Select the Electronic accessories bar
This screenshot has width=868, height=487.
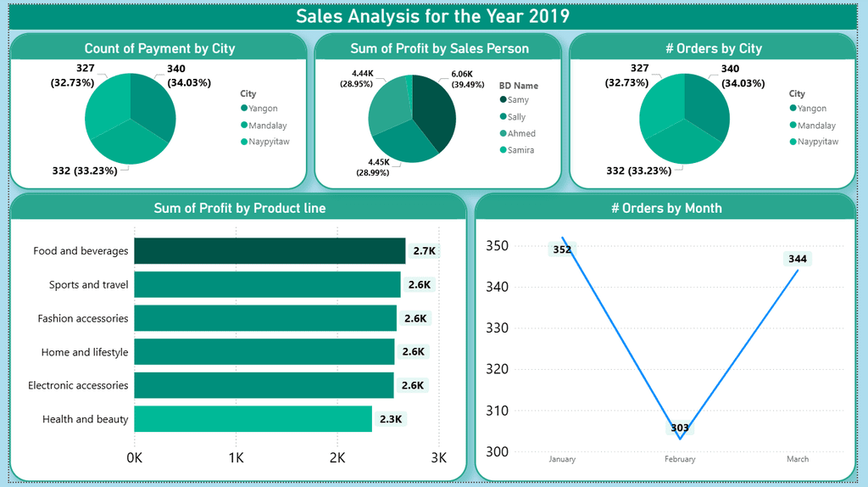pyautogui.click(x=264, y=385)
